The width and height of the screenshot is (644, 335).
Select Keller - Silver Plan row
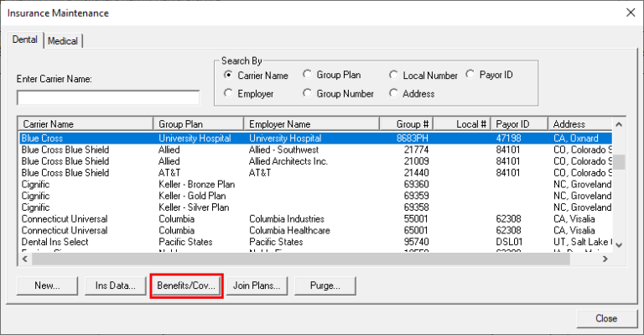(315, 207)
